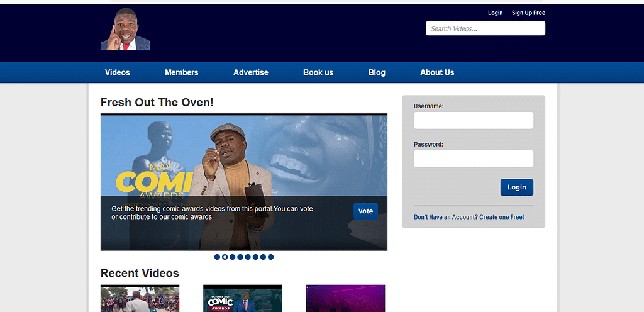Open the About Us page
The image size is (644, 312).
point(437,72)
